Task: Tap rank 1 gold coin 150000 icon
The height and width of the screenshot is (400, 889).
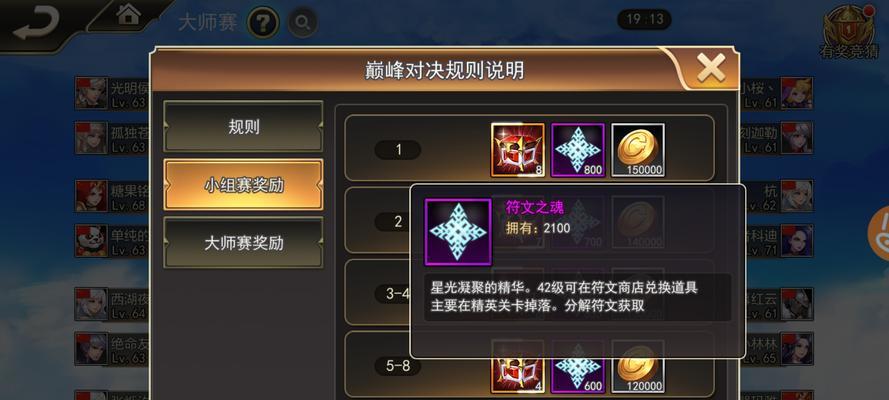Action: (x=638, y=150)
